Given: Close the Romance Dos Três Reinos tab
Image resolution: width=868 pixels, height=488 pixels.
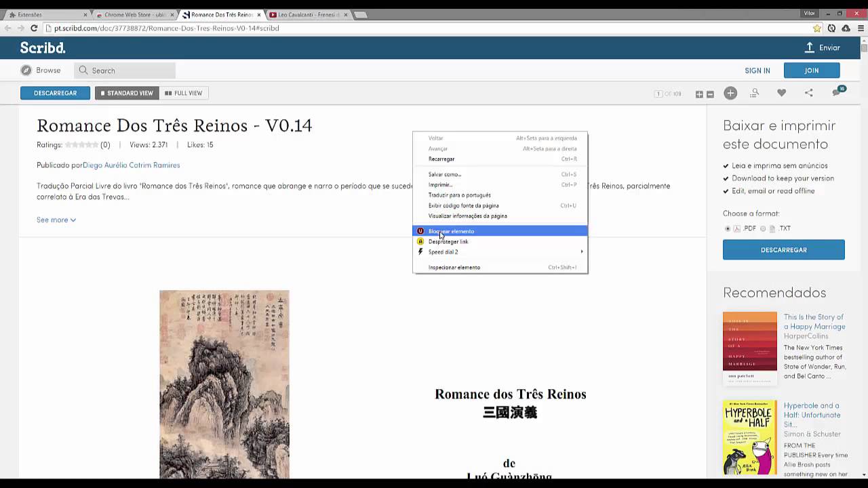Looking at the screenshot, I should [258, 14].
